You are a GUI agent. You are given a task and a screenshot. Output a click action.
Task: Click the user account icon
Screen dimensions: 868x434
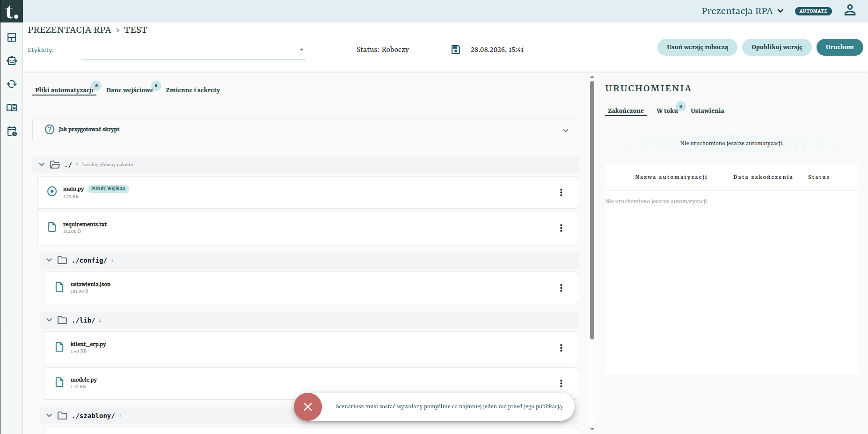pos(850,10)
